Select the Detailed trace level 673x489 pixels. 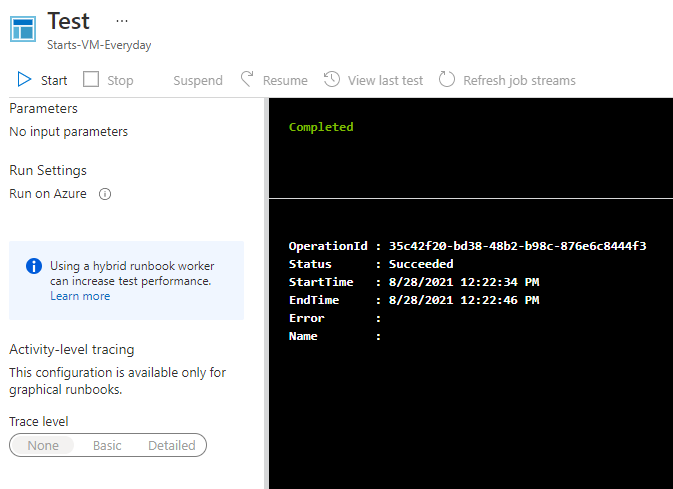click(172, 445)
